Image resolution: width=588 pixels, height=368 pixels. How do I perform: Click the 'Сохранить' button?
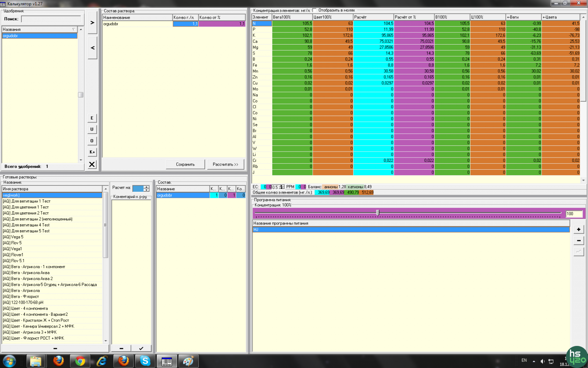(185, 164)
